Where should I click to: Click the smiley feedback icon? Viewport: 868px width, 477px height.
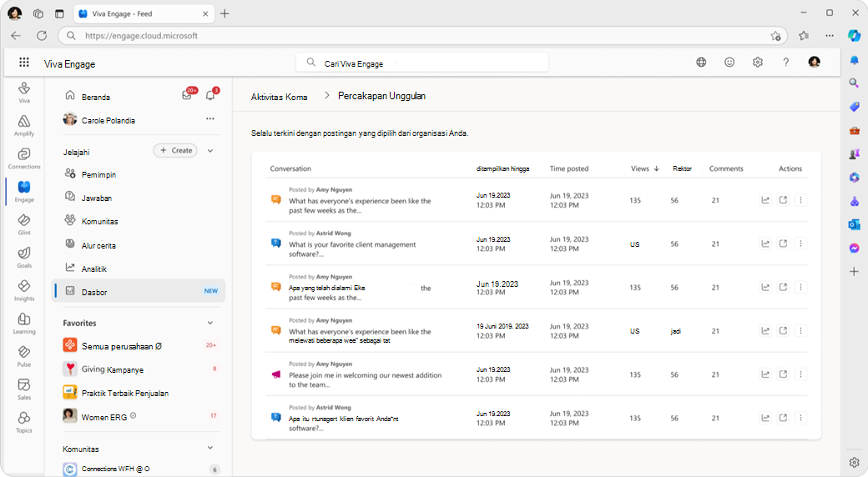click(729, 62)
